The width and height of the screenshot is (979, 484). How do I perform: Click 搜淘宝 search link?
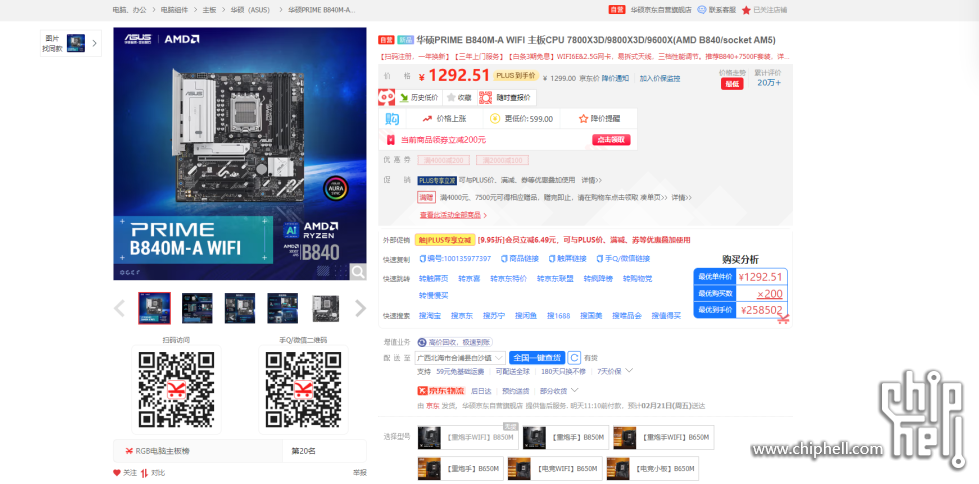(430, 316)
